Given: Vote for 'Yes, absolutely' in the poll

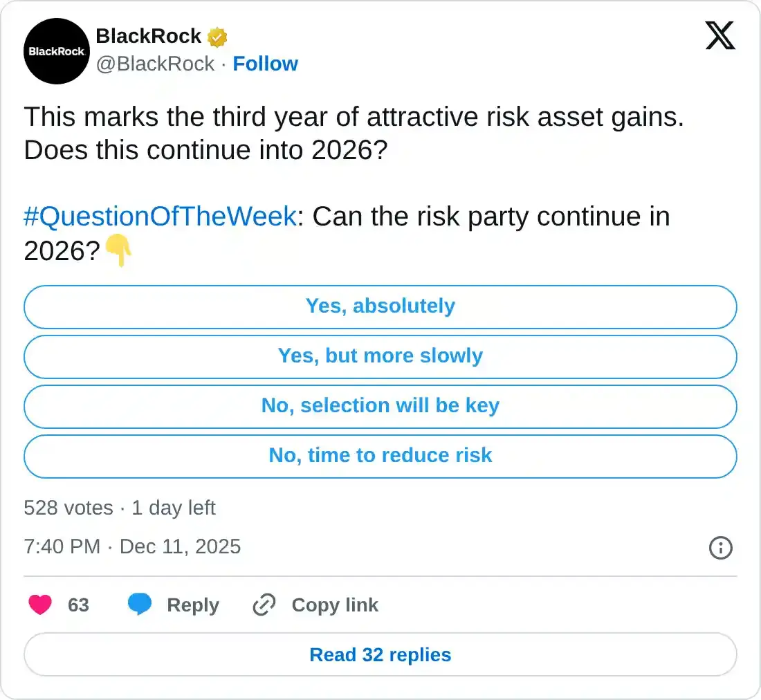Looking at the screenshot, I should coord(380,306).
